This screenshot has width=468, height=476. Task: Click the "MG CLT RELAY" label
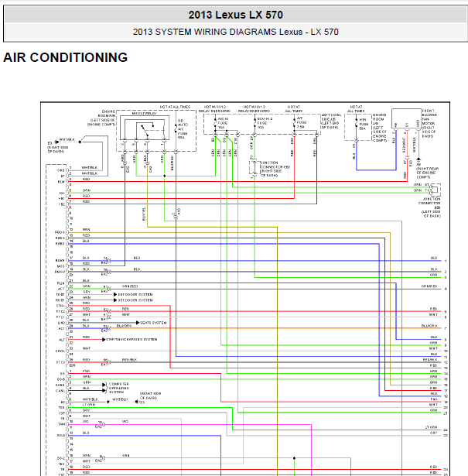(144, 113)
